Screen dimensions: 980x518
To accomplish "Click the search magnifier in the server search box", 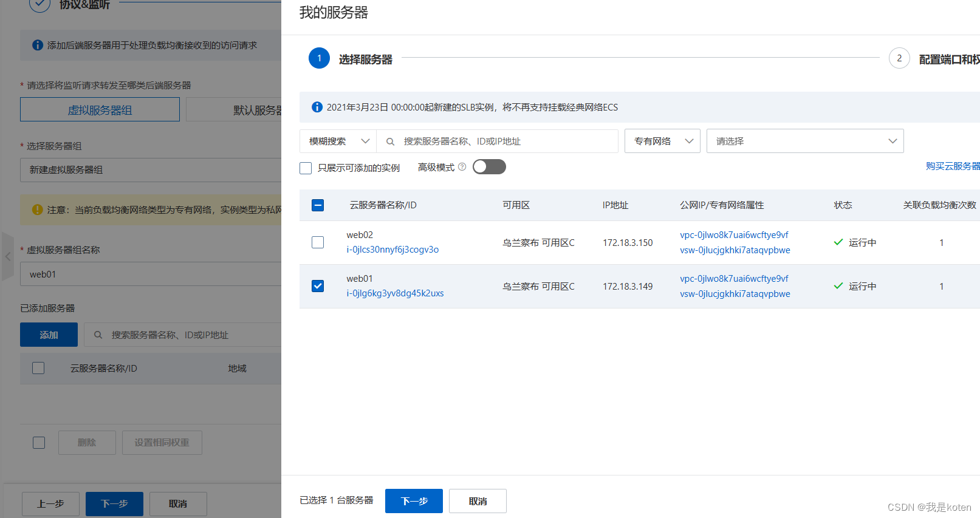I will tap(391, 141).
